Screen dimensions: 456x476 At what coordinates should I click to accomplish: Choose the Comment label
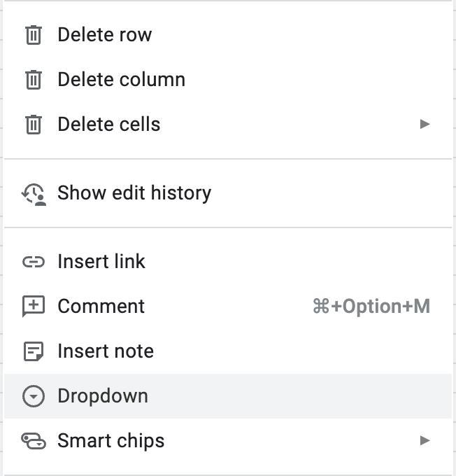click(101, 307)
